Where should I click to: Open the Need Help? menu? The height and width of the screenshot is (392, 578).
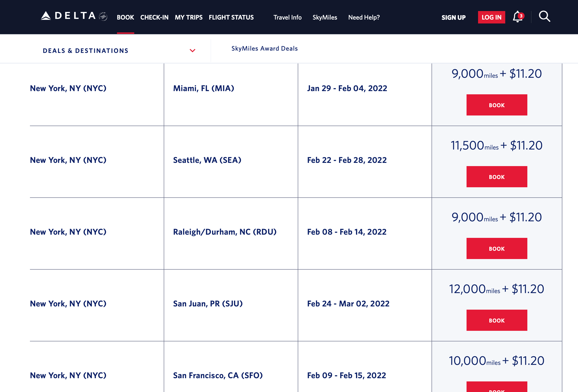pos(364,17)
